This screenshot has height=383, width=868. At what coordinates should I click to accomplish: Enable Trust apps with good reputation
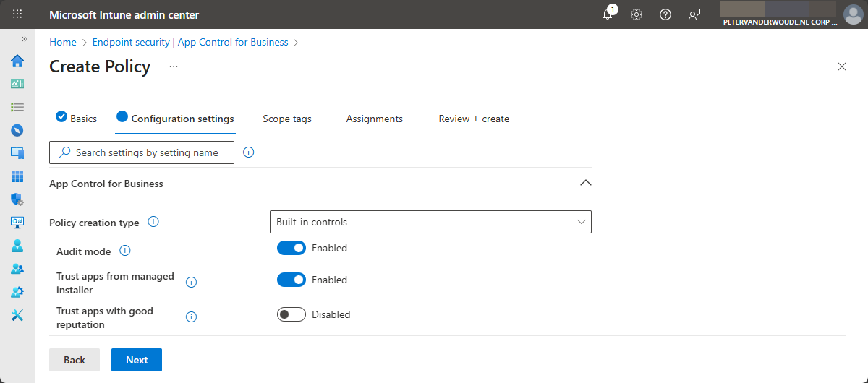point(291,314)
